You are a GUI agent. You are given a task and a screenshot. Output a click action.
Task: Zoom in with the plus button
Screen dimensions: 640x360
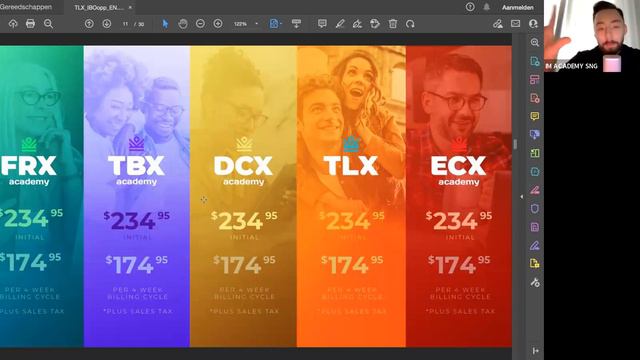[x=218, y=24]
